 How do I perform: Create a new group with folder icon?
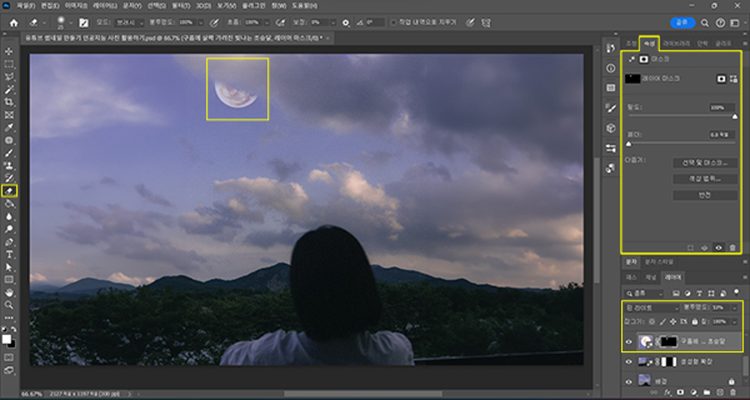coord(706,392)
